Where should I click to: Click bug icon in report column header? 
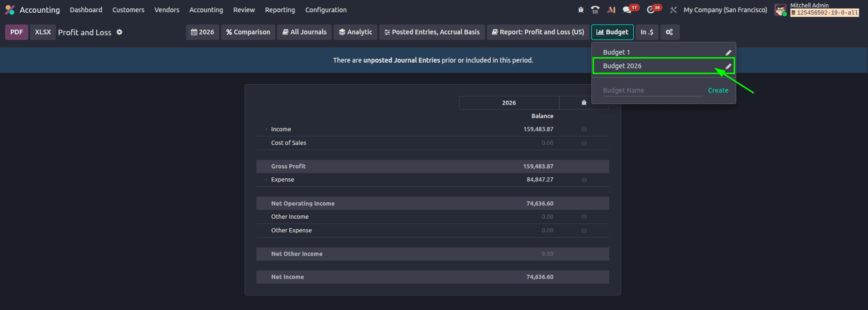(584, 103)
